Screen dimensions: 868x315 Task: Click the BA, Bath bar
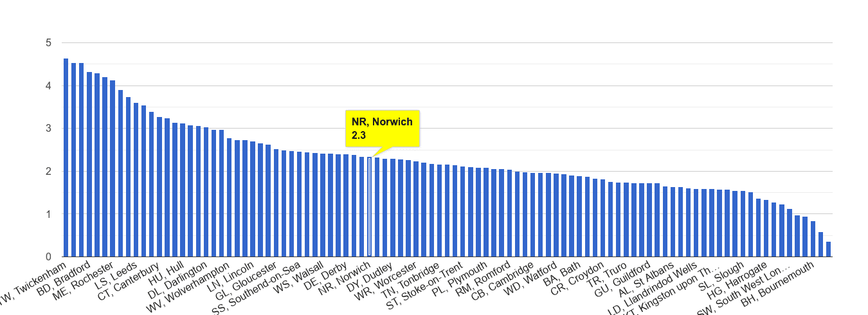[579, 216]
